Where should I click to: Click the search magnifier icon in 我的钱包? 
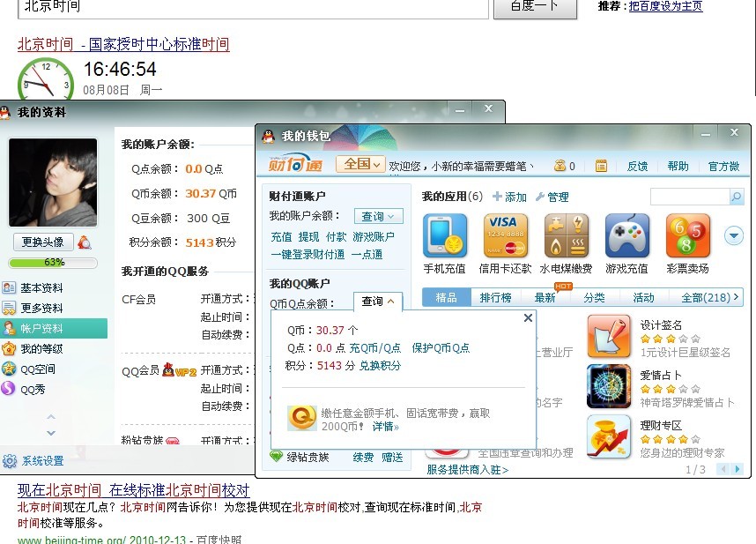tap(737, 197)
